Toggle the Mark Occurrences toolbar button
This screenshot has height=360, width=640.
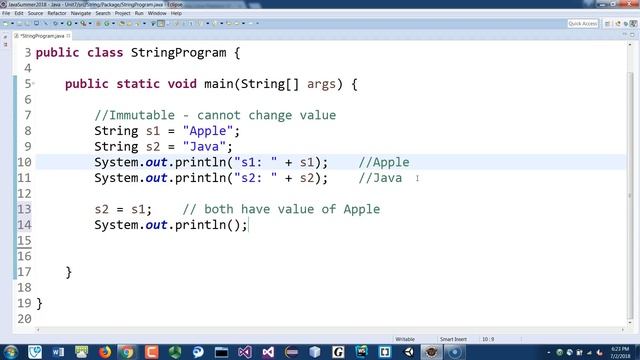pos(161,23)
